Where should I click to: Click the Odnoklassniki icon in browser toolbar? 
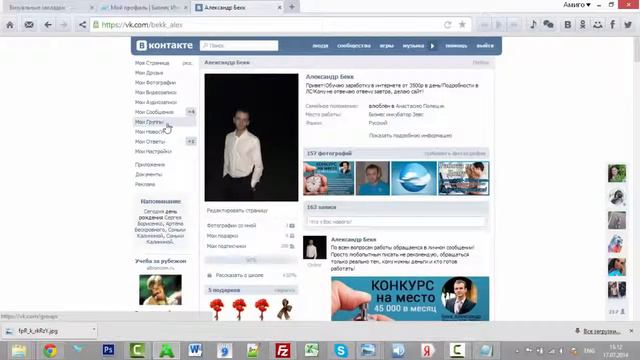[582, 25]
